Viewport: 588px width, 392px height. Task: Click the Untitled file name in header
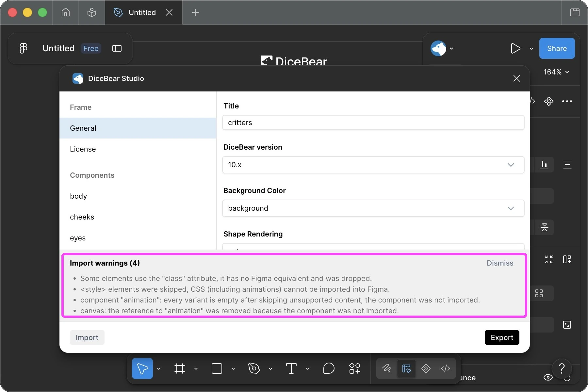58,48
